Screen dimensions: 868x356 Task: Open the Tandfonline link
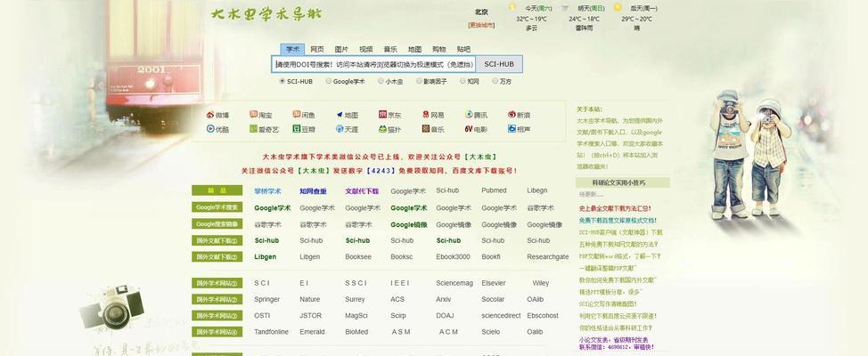[271, 332]
